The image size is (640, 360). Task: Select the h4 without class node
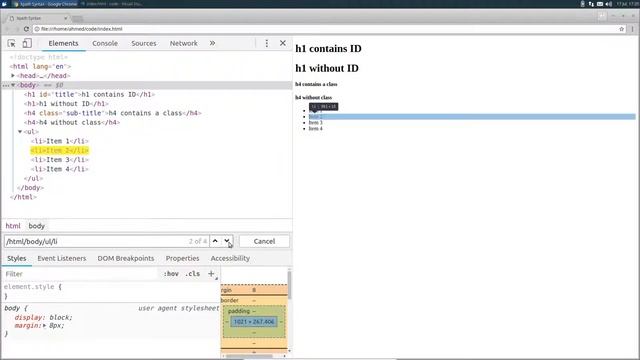pyautogui.click(x=72, y=122)
